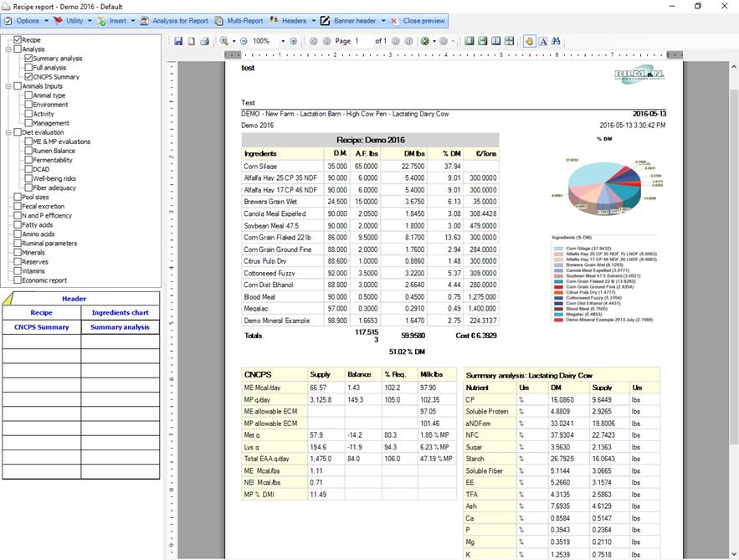
Task: Switch to multiple pages view
Action: 509,42
